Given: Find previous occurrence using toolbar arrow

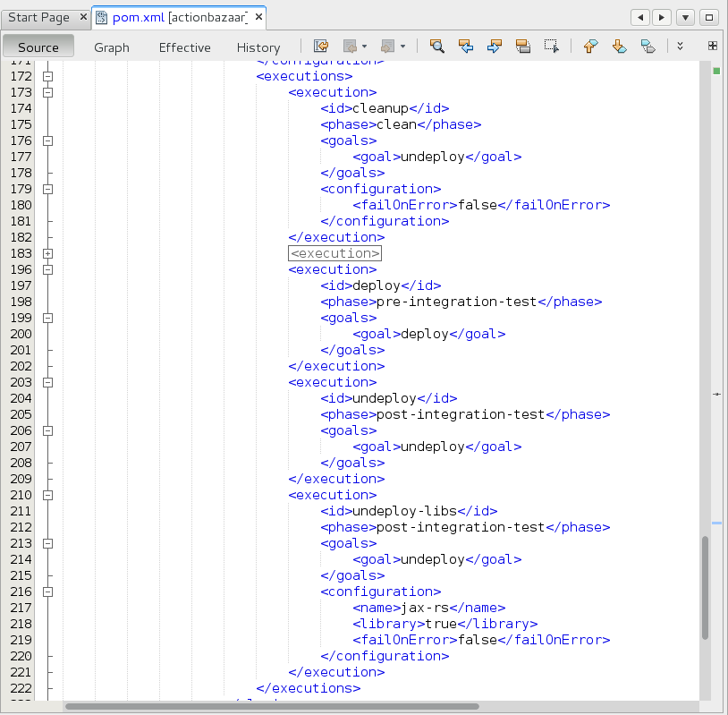Looking at the screenshot, I should (x=465, y=47).
